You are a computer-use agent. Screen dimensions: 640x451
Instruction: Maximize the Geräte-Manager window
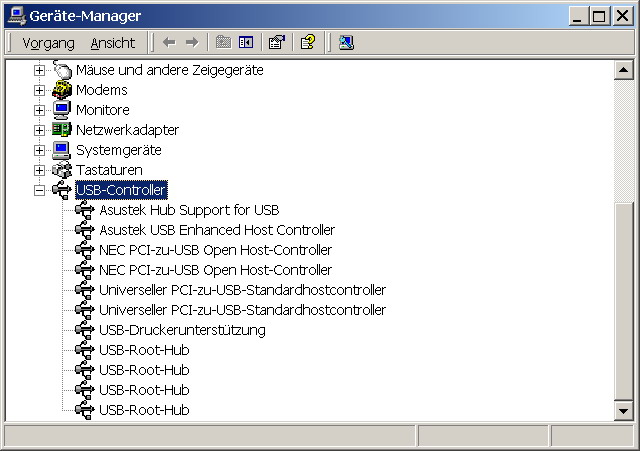(599, 16)
